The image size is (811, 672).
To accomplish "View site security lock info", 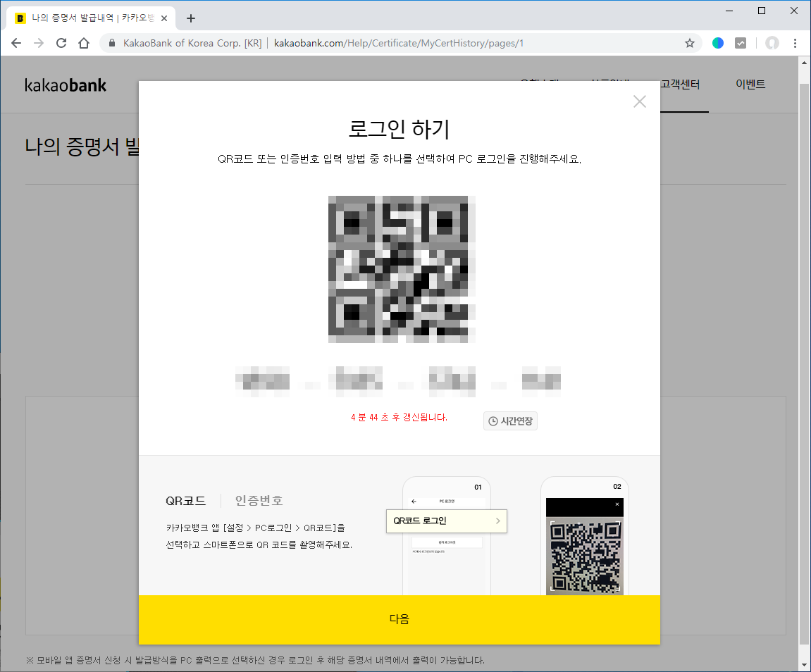I will click(x=112, y=43).
